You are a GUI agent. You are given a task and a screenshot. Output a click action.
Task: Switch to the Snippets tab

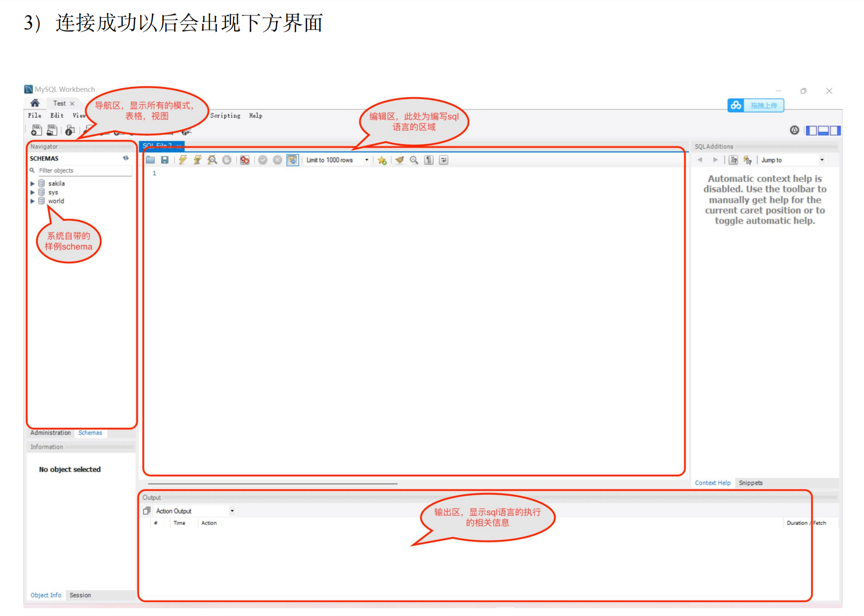point(751,483)
